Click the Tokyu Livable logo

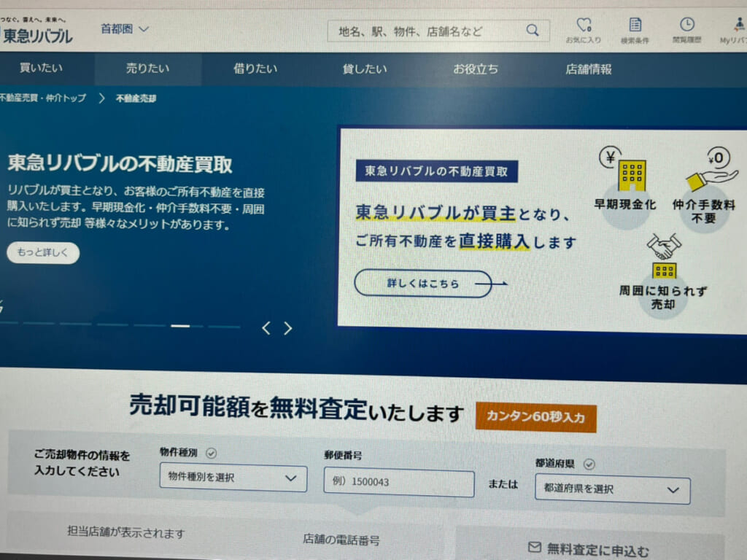coord(36,31)
